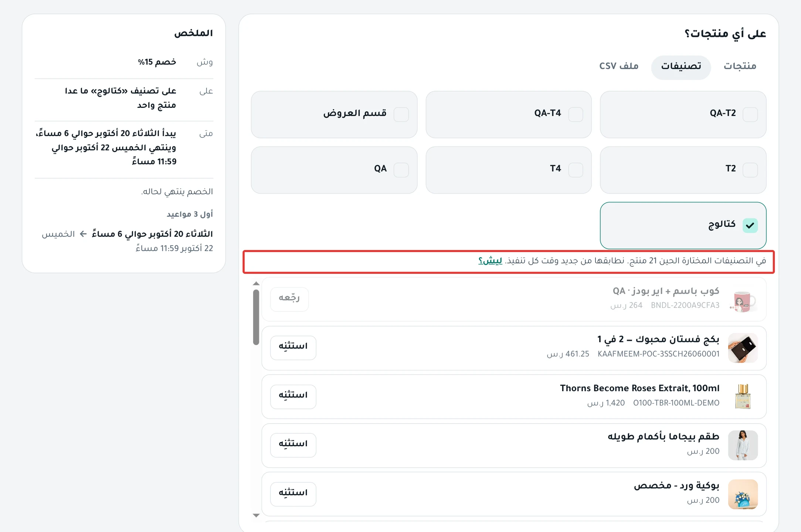The image size is (801, 532).
Task: Click the product list scroll-down arrow
Action: click(256, 515)
